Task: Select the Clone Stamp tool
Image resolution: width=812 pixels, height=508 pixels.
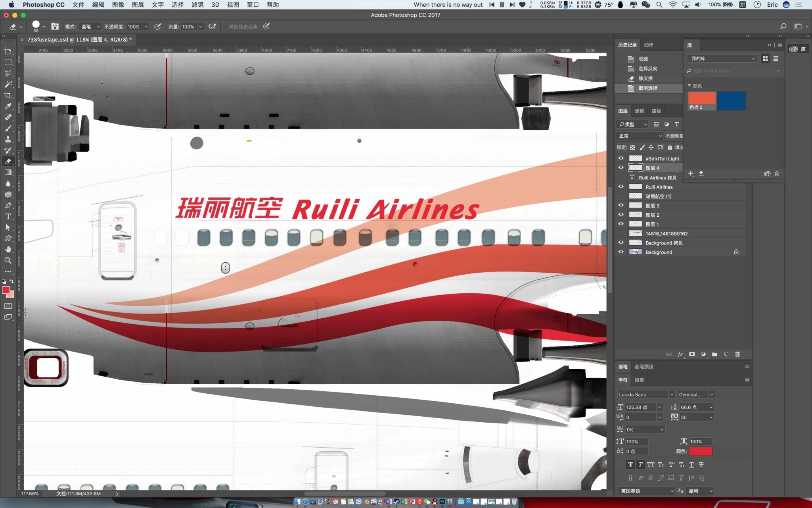Action: 8,139
